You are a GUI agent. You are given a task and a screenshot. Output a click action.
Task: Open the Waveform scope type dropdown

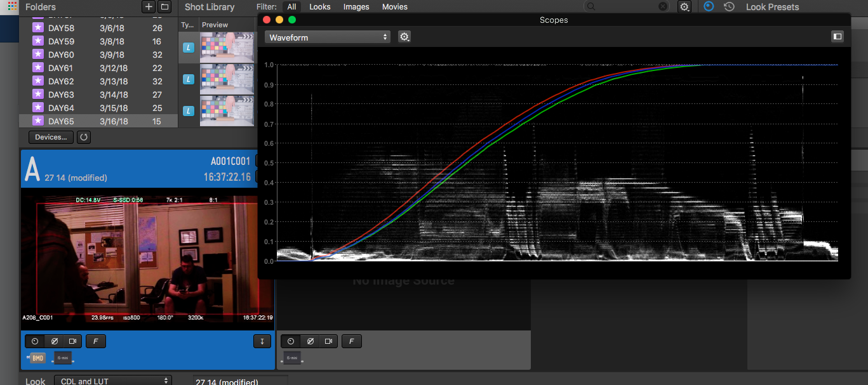(x=328, y=37)
